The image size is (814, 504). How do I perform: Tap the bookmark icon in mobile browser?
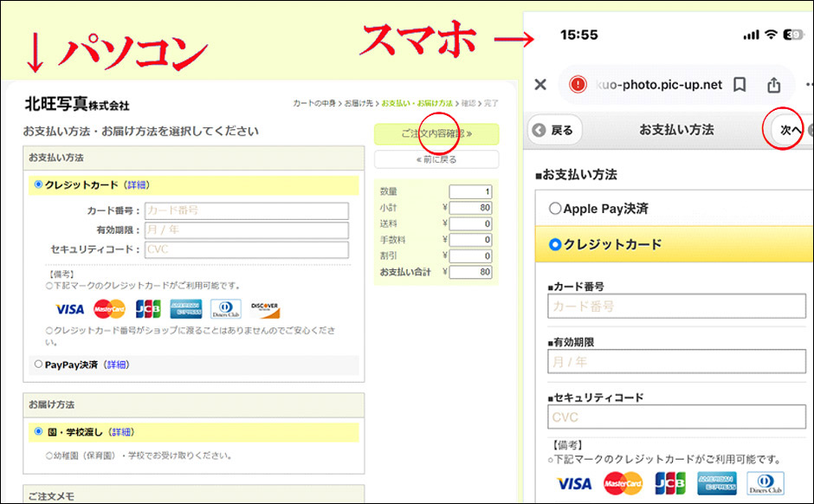pos(740,85)
